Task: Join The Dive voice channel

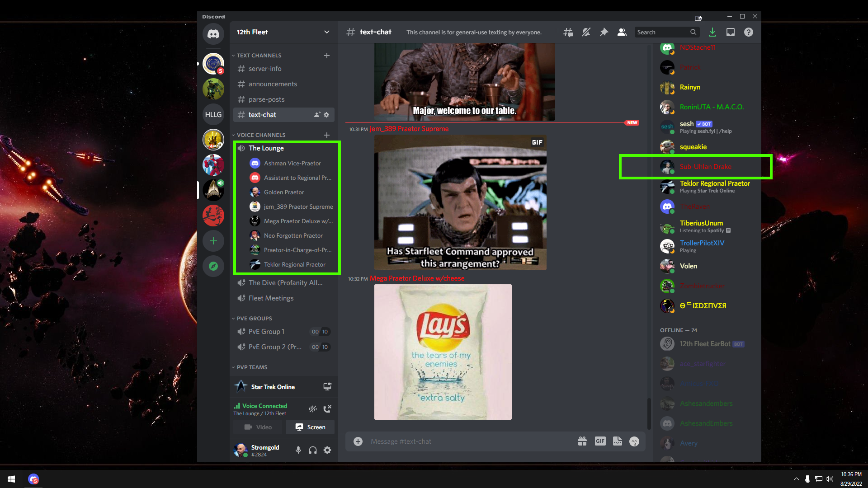Action: (284, 283)
